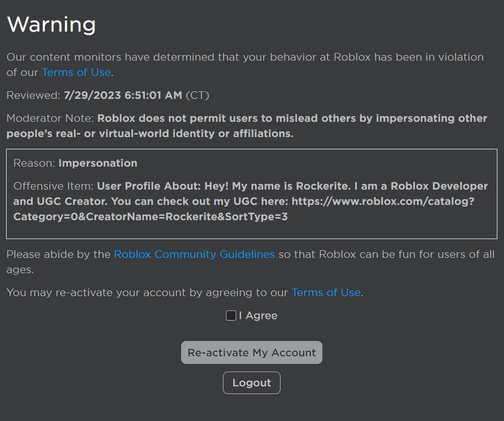
Task: Click the Warning page heading
Action: (x=51, y=24)
